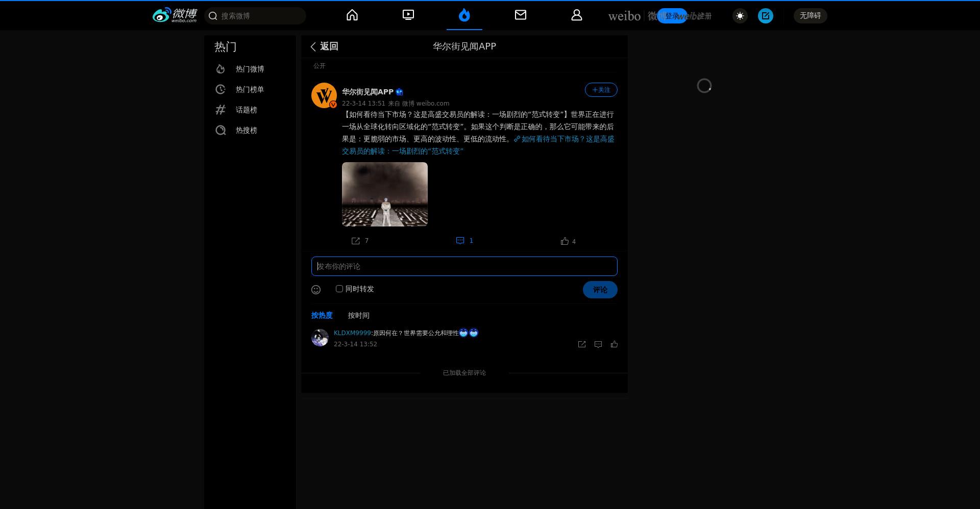The image size is (980, 509).
Task: Click the post timestamp 22-3-14 13:51
Action: coord(363,104)
